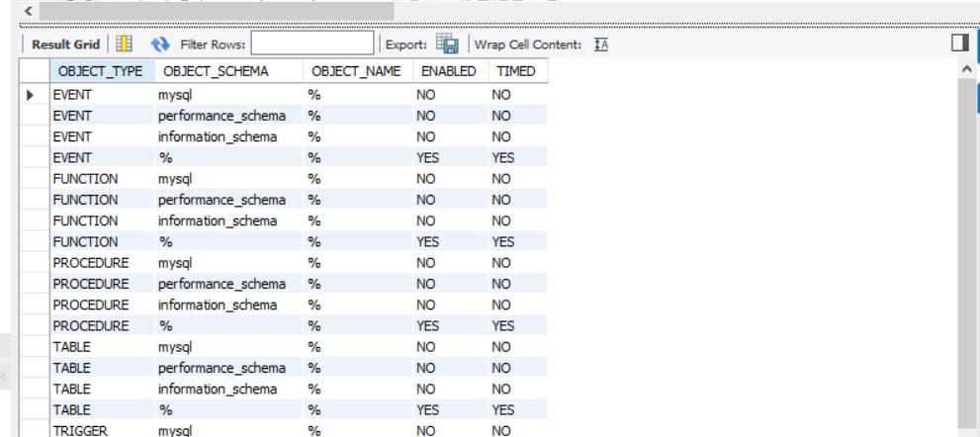Select the TRIGGER cell in last row

click(102, 429)
